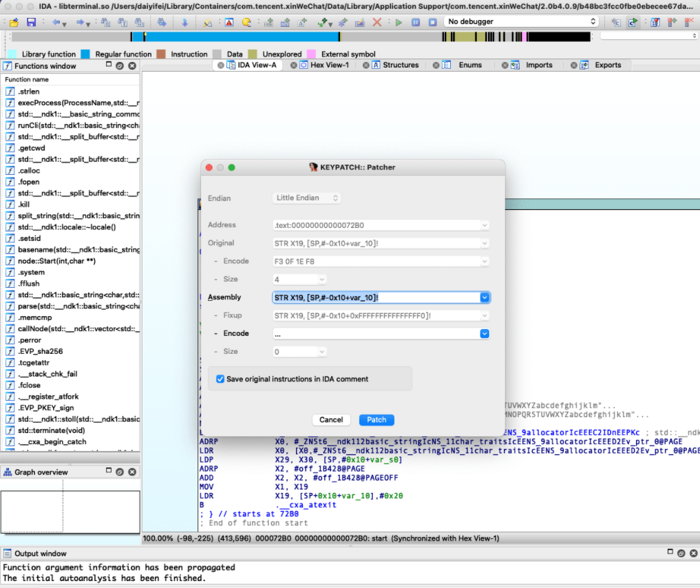Terminate the process with stop icon

[x=432, y=22]
